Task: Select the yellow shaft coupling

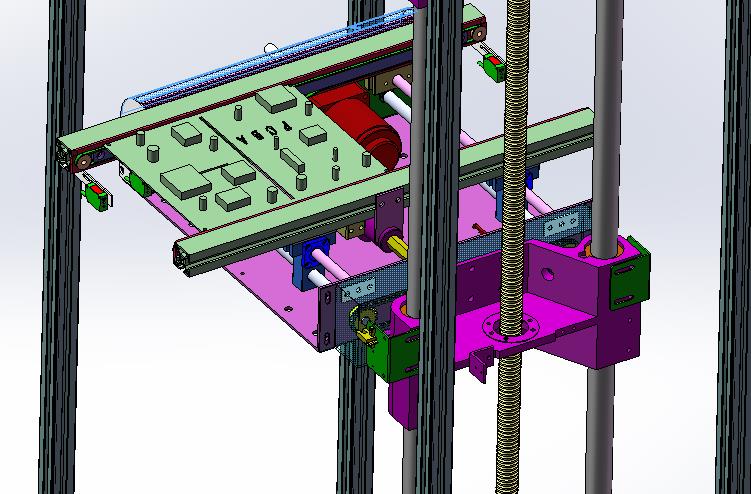Action: pyautogui.click(x=398, y=245)
